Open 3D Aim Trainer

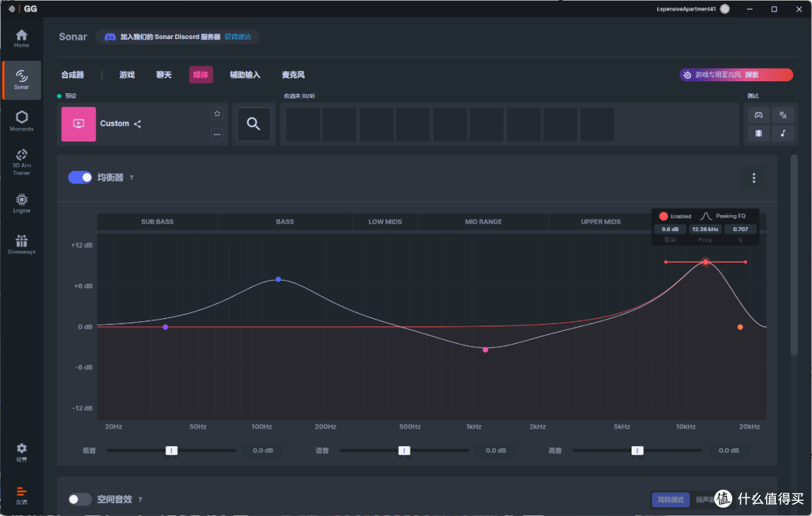tap(21, 162)
